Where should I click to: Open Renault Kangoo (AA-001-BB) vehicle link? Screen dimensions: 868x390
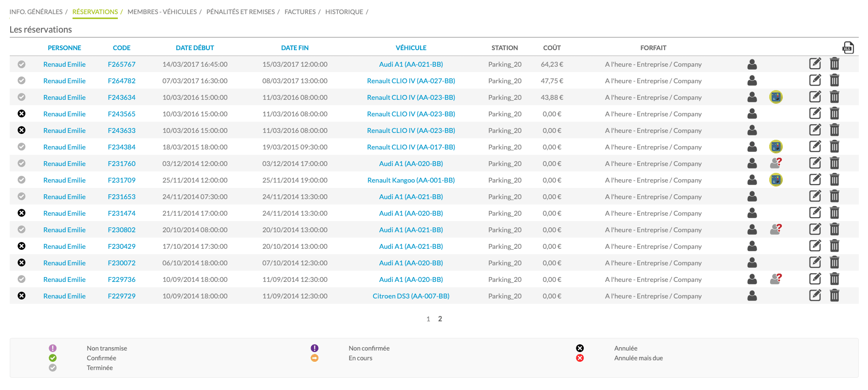[x=411, y=180]
